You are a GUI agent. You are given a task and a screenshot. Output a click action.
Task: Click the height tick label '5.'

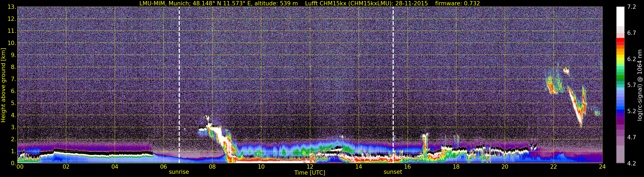tap(13, 103)
